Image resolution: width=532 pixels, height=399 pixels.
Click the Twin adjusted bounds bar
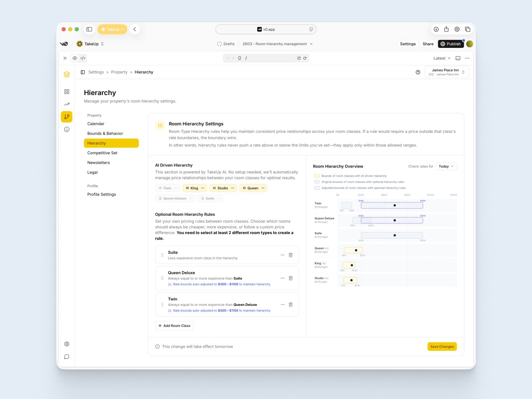point(392,205)
